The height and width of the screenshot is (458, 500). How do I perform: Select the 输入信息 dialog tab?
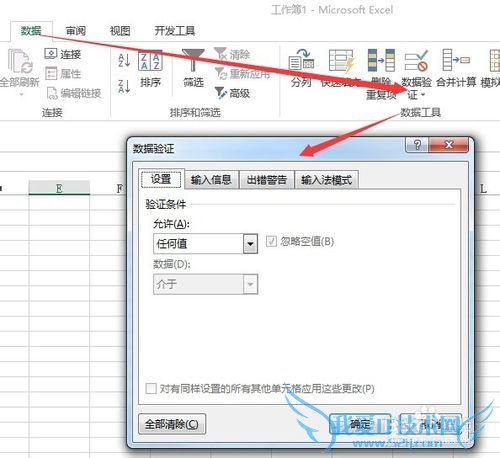pyautogui.click(x=211, y=180)
